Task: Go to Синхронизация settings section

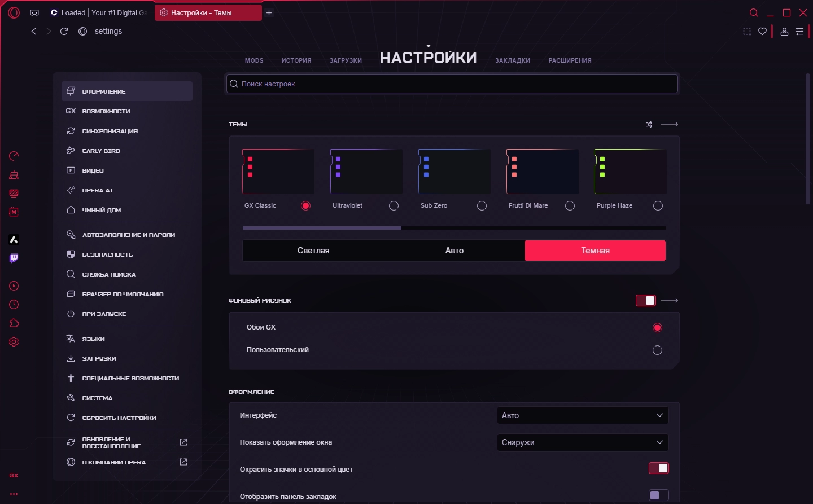Action: (x=127, y=131)
